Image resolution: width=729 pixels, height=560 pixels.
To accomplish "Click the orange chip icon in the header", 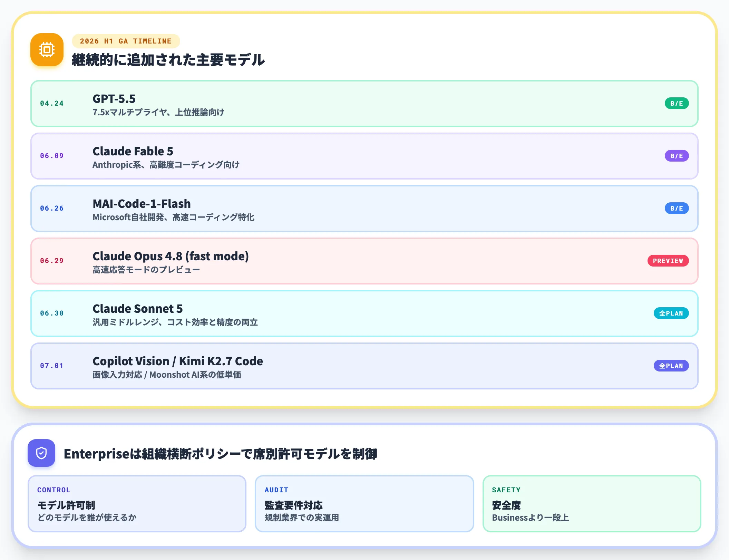I will click(x=47, y=50).
